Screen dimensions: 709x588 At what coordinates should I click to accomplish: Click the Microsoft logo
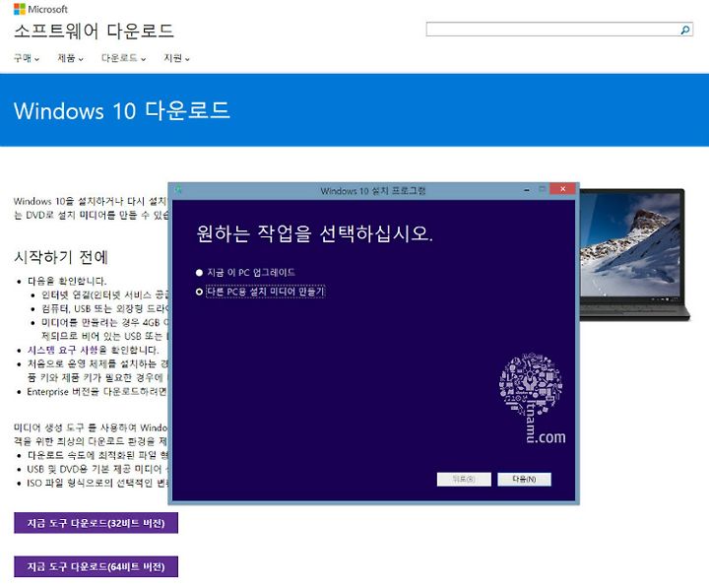click(x=40, y=9)
